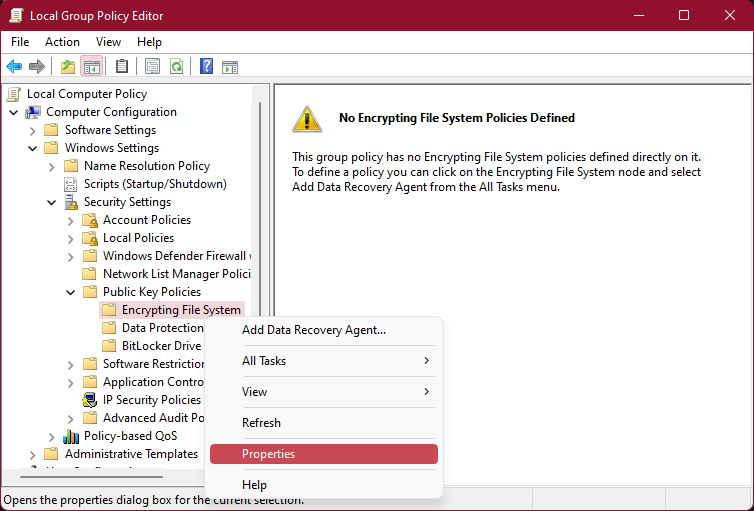Expand the Software Restriction node
Image resolution: width=754 pixels, height=511 pixels.
[x=71, y=364]
